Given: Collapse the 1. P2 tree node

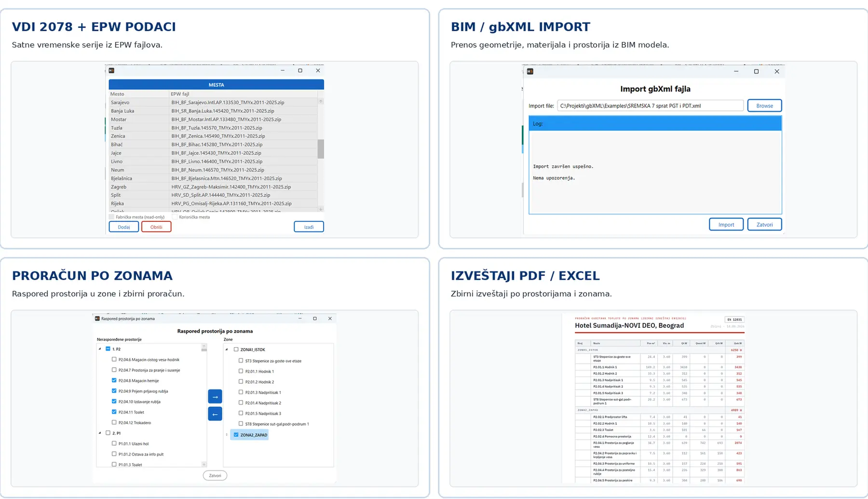Looking at the screenshot, I should click(100, 349).
